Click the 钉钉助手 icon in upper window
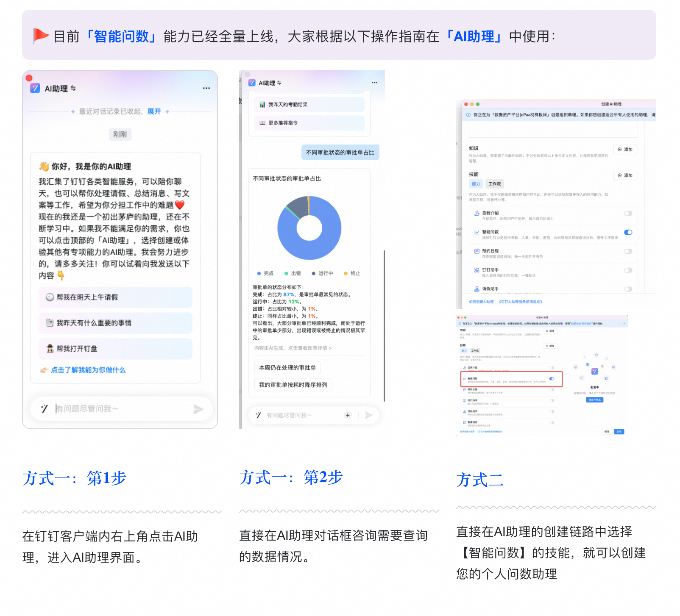 coord(477,270)
